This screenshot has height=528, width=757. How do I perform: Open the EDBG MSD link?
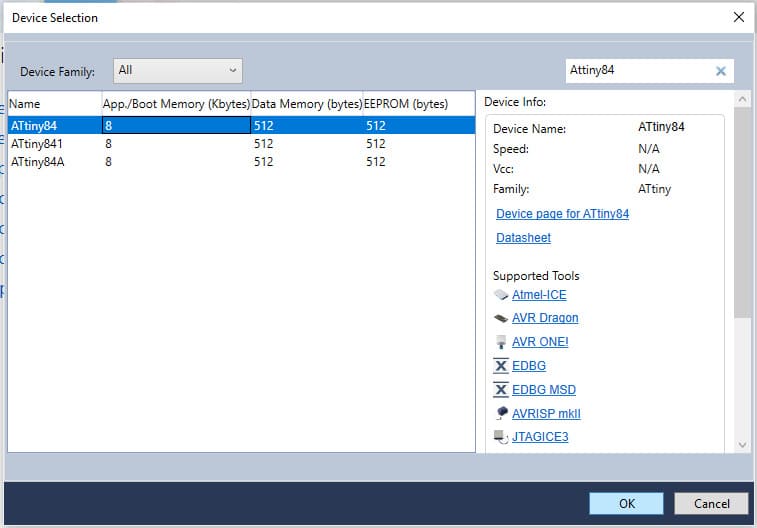544,389
